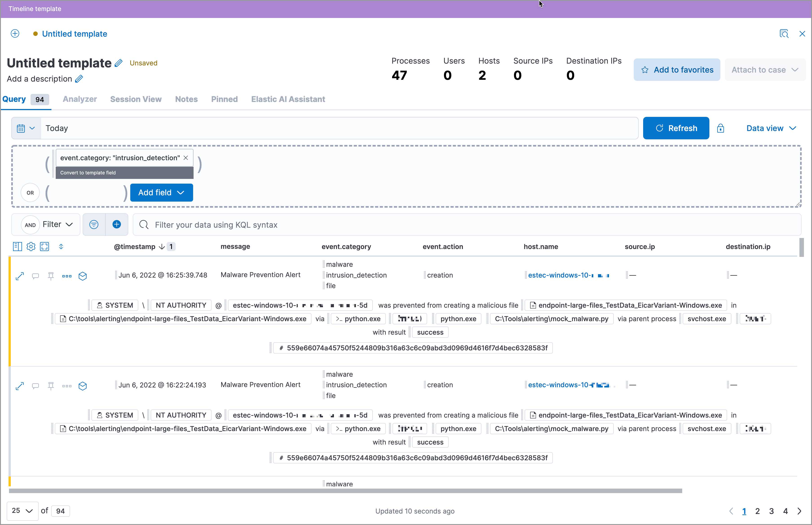Open more actions for the second event

point(67,386)
